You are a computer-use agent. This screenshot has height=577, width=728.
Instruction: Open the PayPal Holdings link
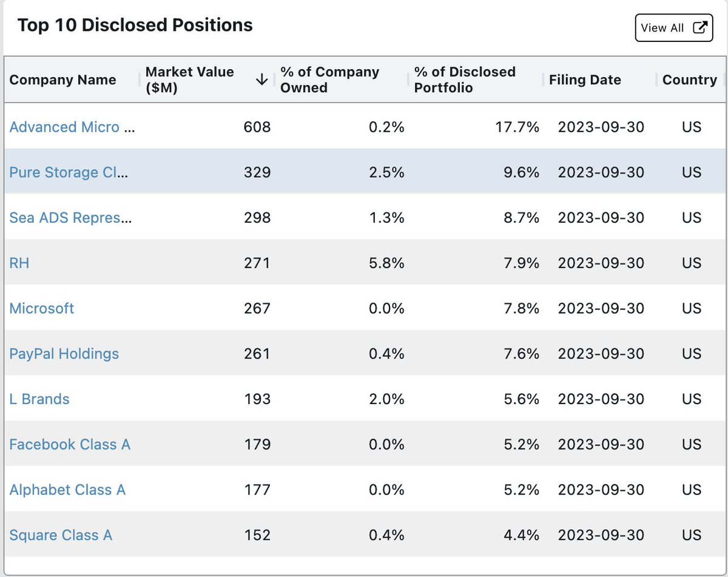coord(64,354)
